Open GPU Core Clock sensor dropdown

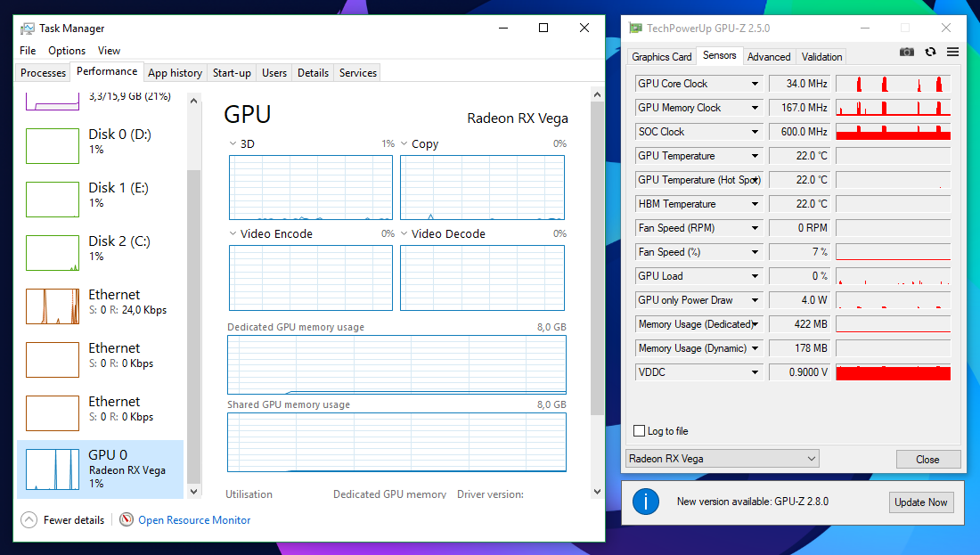[x=755, y=84]
